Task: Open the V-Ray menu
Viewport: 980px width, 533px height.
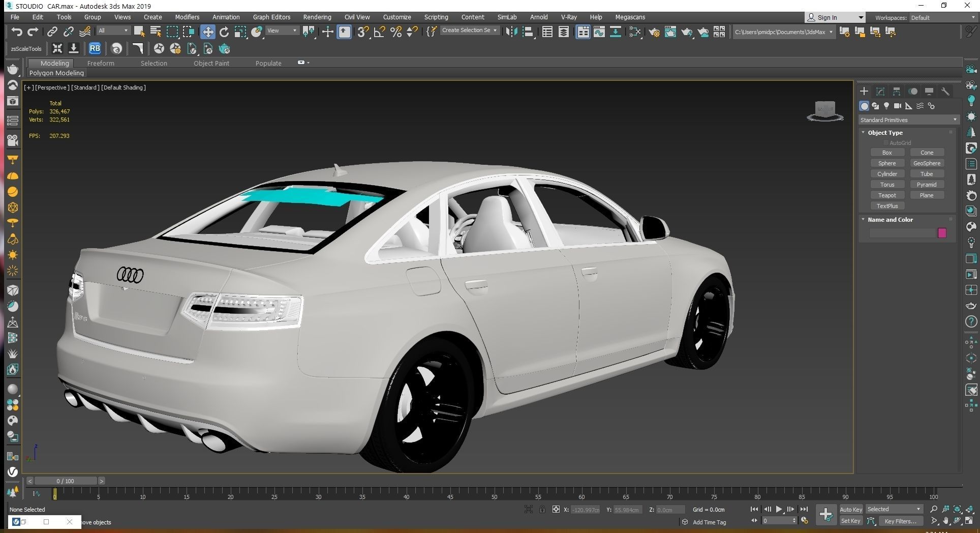Action: point(569,17)
